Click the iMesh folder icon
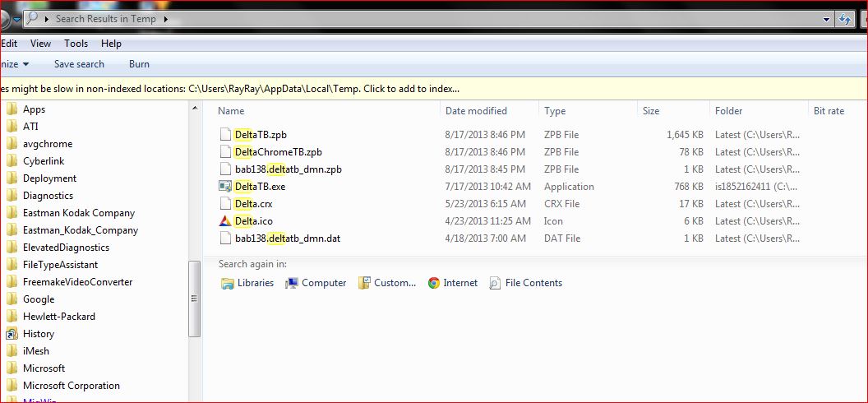Viewport: 868px width, 403px height. [12, 351]
